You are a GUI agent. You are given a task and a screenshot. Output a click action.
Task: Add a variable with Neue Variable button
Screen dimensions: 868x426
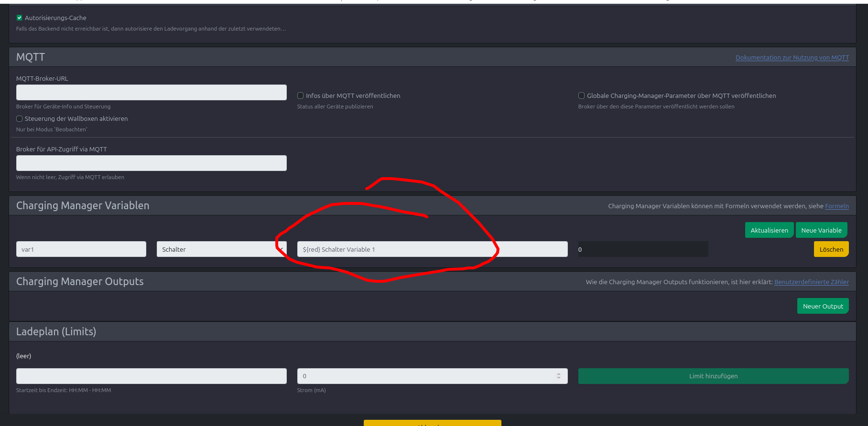(821, 230)
